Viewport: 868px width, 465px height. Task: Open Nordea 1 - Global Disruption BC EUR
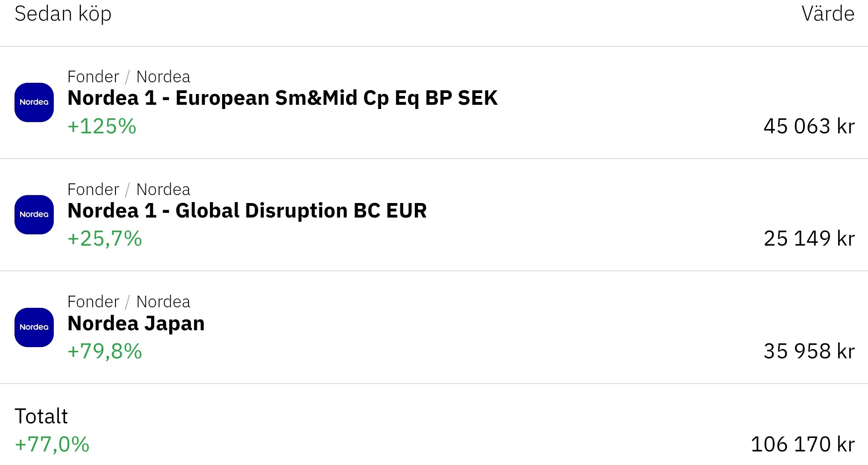(x=247, y=211)
